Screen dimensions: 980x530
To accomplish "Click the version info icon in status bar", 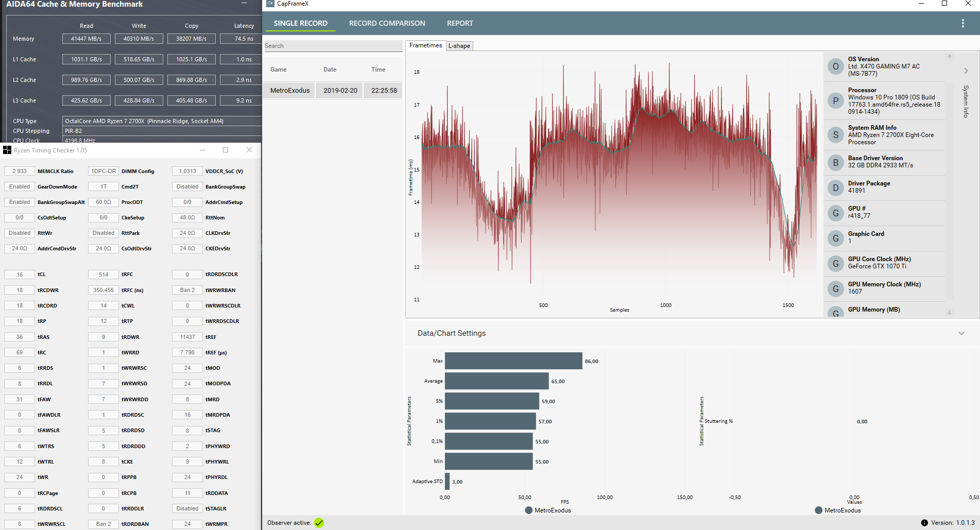I will pos(925,522).
